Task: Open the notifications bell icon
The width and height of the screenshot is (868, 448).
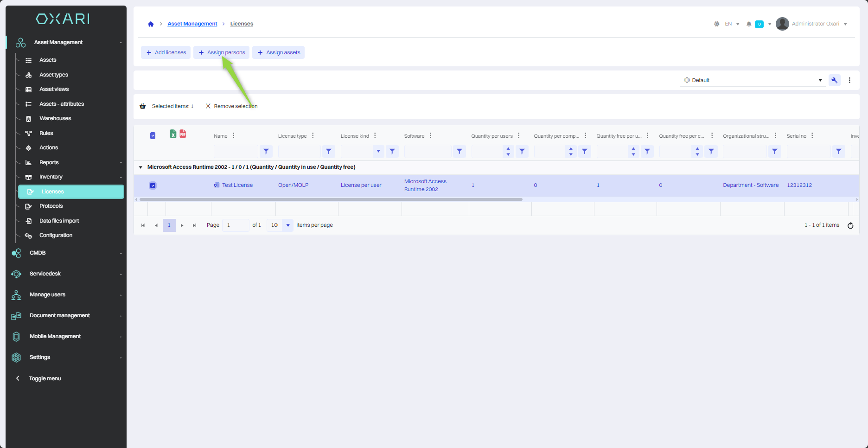Action: [749, 24]
